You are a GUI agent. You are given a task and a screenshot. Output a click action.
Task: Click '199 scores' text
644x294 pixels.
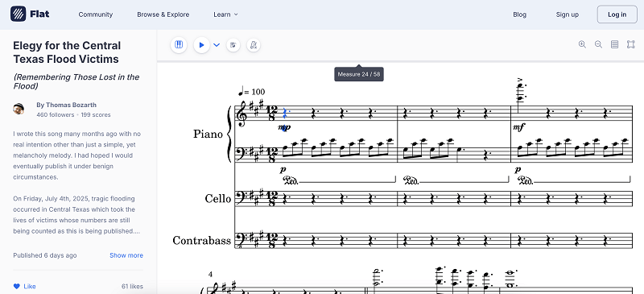tap(96, 114)
